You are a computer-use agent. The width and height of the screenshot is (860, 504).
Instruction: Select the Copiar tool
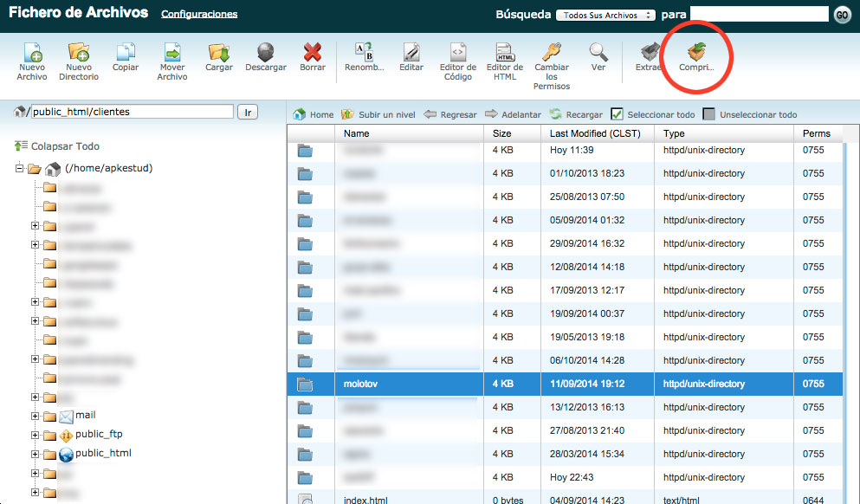point(125,52)
